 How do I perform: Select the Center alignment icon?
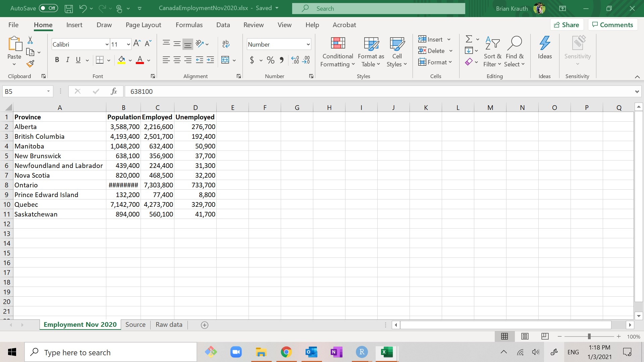tap(177, 60)
